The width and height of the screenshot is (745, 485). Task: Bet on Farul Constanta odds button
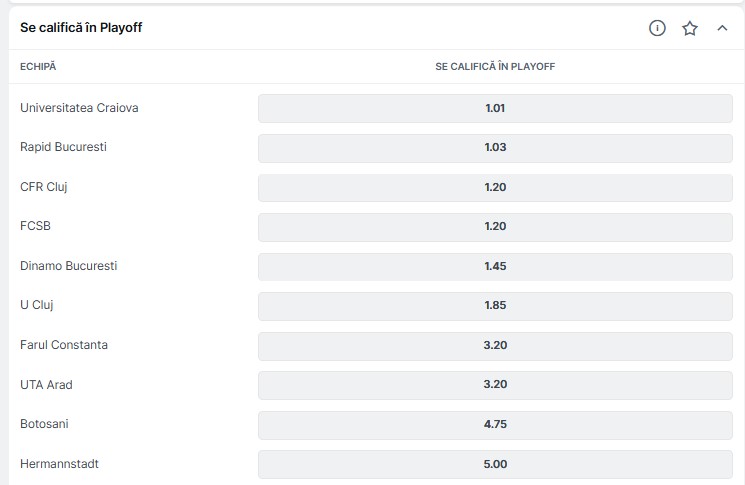(495, 346)
